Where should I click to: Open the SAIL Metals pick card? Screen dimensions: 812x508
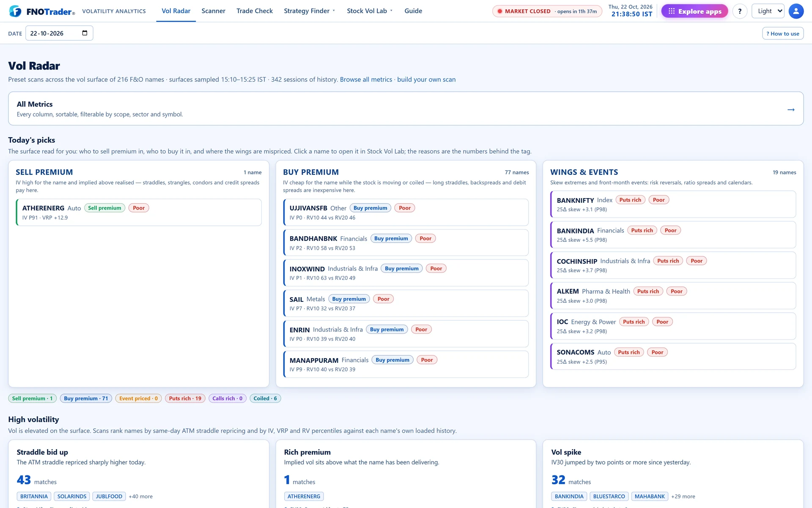pyautogui.click(x=406, y=304)
